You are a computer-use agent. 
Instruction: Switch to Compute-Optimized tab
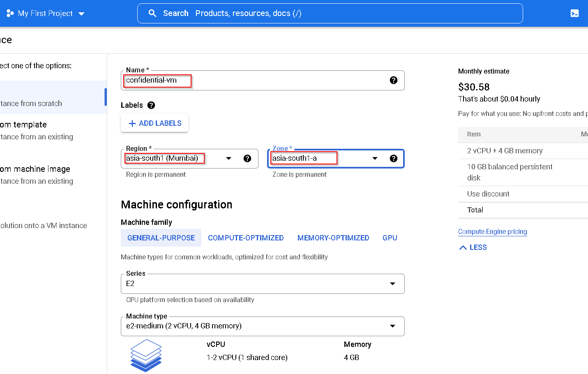click(246, 238)
